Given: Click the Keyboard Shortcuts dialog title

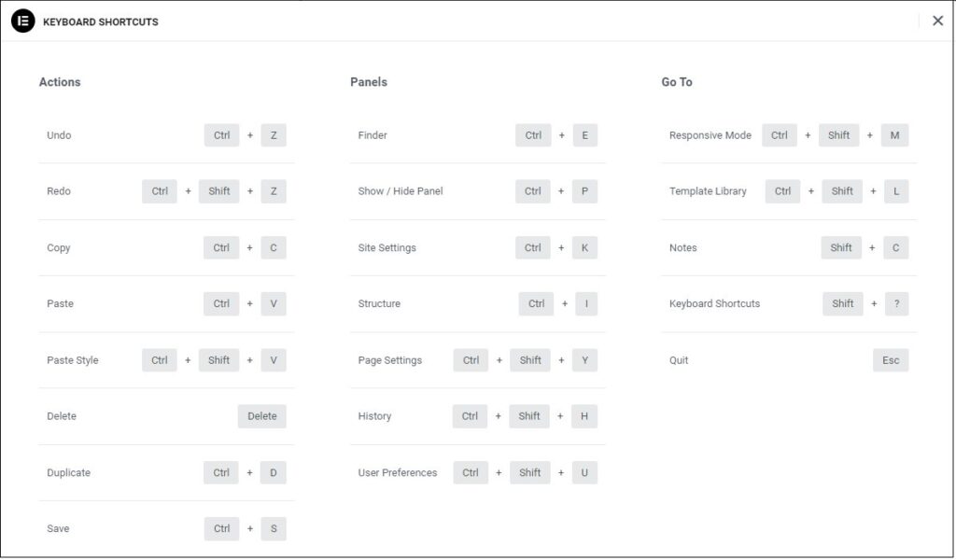Looking at the screenshot, I should 102,20.
